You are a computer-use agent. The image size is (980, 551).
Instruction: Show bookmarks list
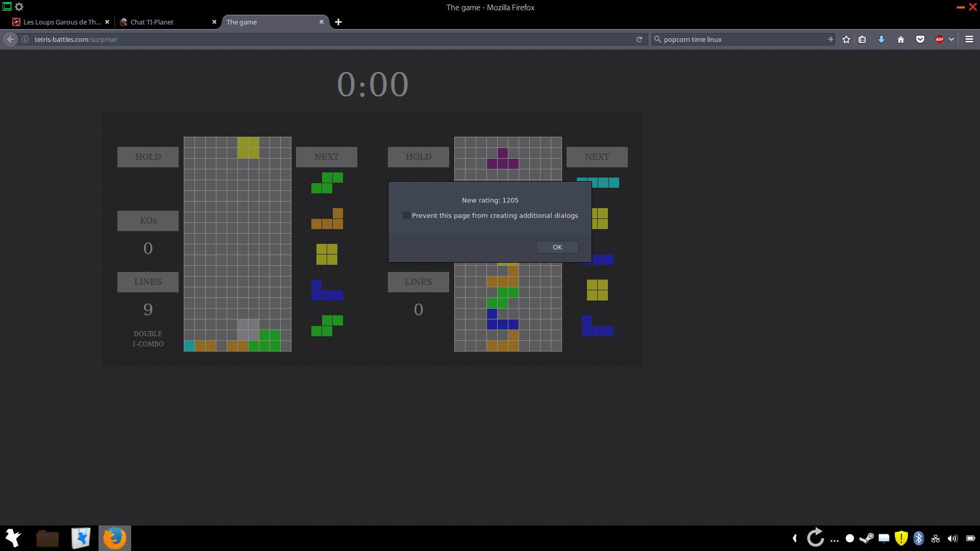(x=862, y=39)
